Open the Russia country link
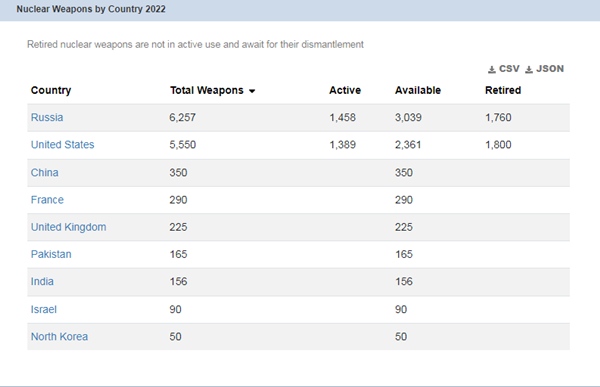600x387 pixels. [x=47, y=118]
